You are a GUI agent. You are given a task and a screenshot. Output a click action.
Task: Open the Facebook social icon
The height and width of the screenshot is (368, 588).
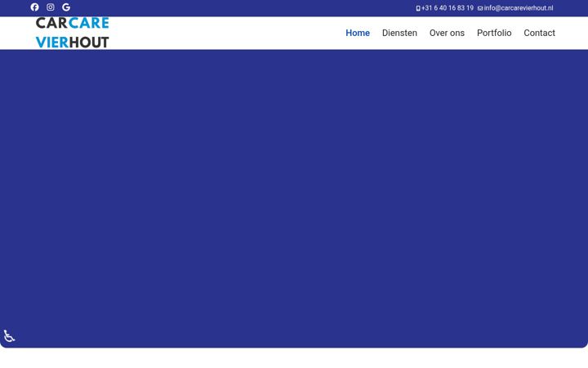point(34,7)
